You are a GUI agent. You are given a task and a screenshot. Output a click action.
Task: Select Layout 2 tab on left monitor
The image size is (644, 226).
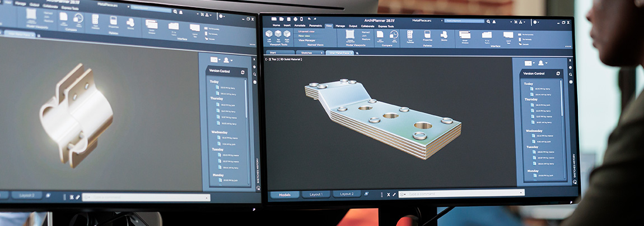[x=27, y=195]
